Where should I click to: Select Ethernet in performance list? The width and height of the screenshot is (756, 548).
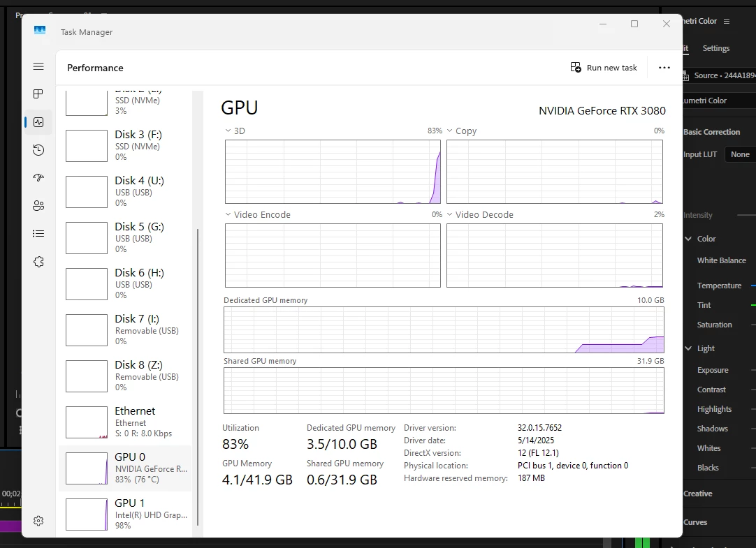(125, 422)
